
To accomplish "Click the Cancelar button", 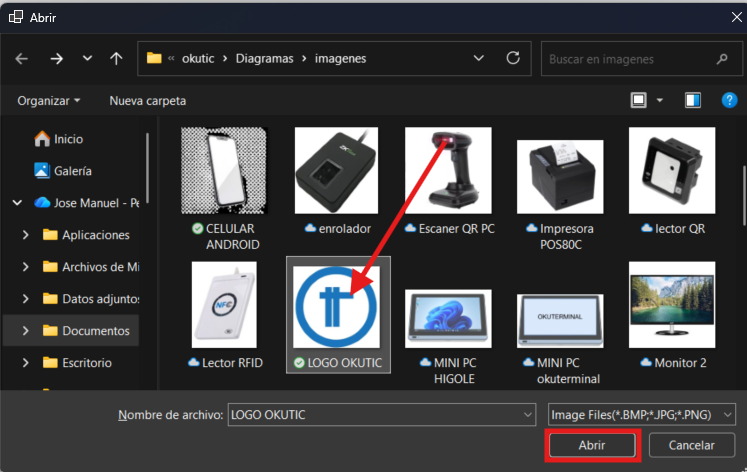I will 691,445.
